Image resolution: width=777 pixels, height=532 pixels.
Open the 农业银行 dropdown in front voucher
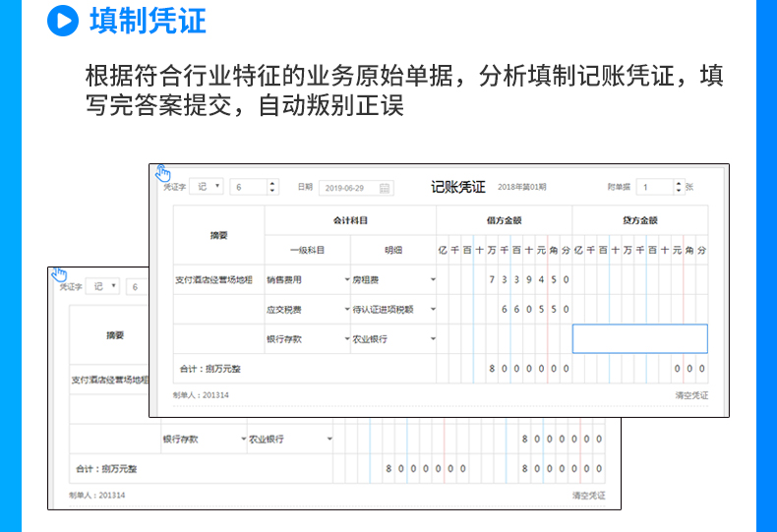click(x=432, y=338)
